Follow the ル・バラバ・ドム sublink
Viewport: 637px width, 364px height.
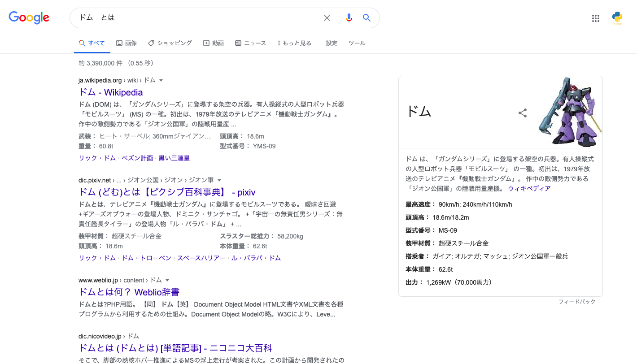click(x=256, y=258)
